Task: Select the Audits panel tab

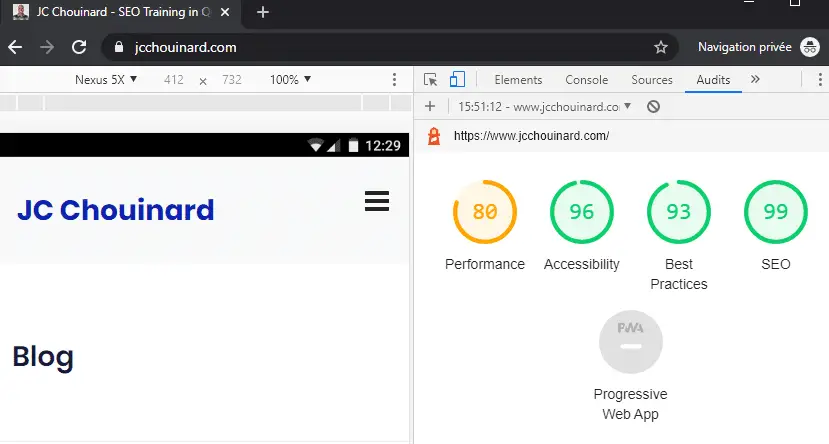Action: [713, 80]
